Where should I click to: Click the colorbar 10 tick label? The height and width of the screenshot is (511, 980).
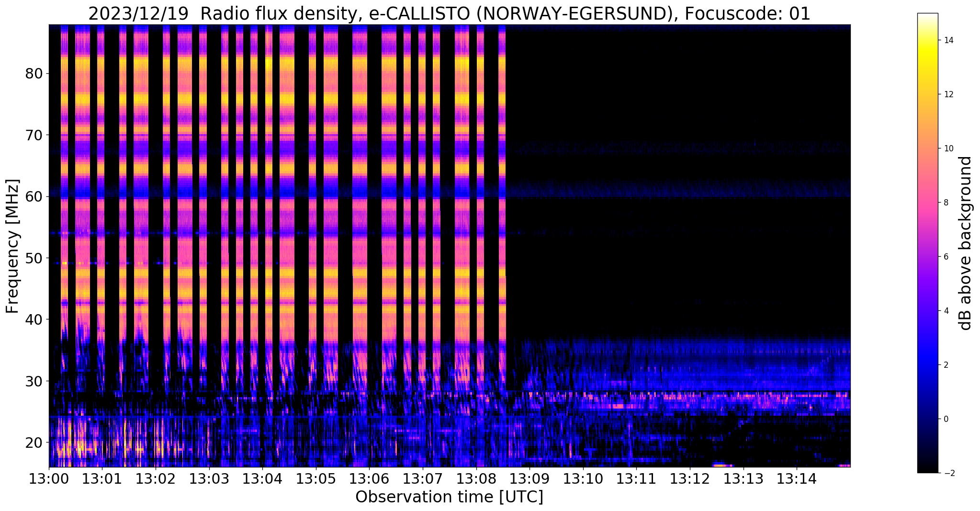coord(948,148)
